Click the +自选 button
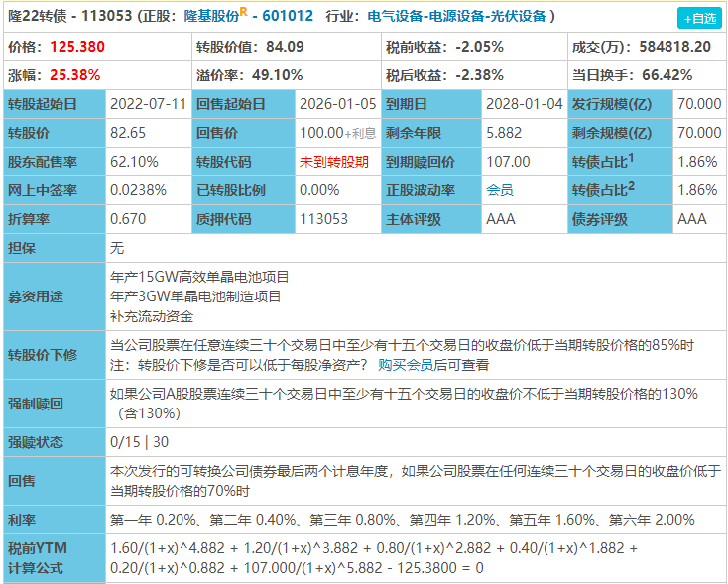728x584 pixels. (699, 19)
